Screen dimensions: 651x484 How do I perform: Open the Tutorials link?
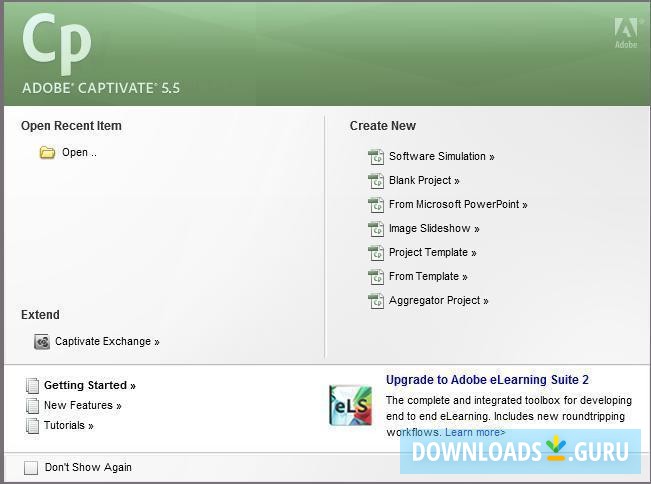[x=69, y=425]
